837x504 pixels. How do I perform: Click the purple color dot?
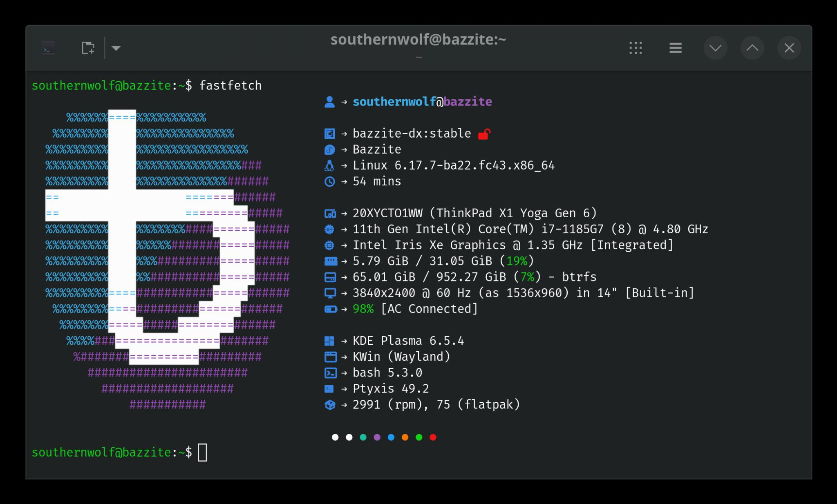377,437
